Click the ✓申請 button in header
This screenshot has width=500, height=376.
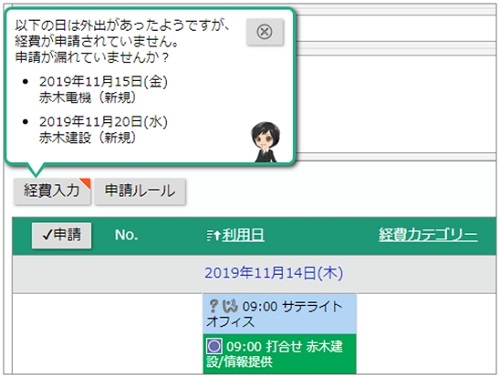tap(62, 235)
